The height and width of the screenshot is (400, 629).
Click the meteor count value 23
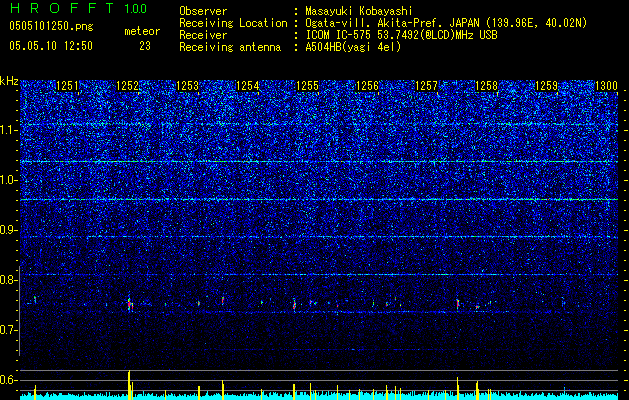tap(145, 46)
